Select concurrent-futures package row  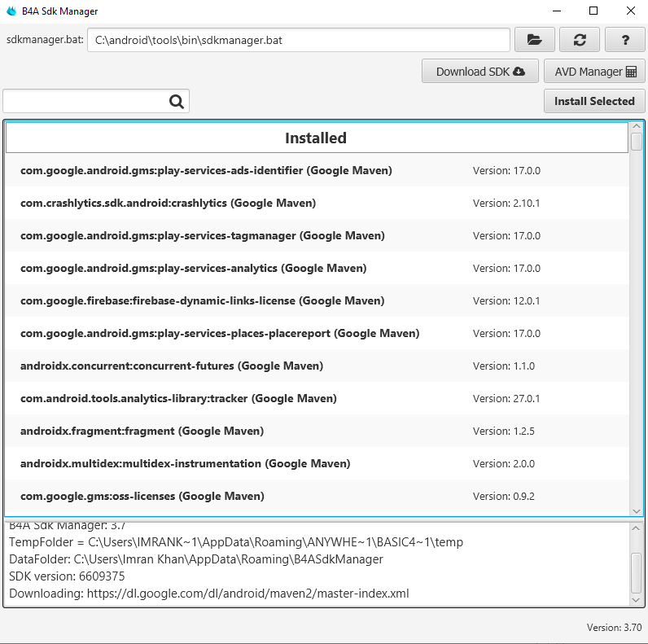pyautogui.click(x=317, y=366)
